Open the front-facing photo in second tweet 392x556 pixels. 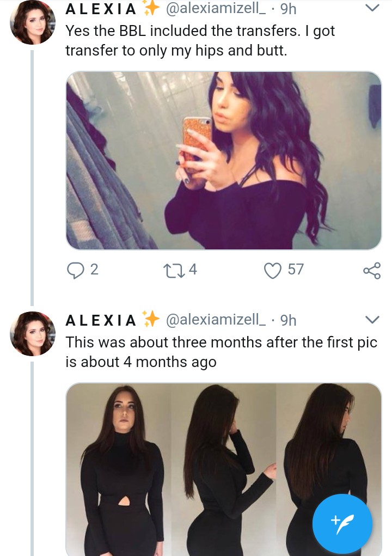(x=119, y=468)
